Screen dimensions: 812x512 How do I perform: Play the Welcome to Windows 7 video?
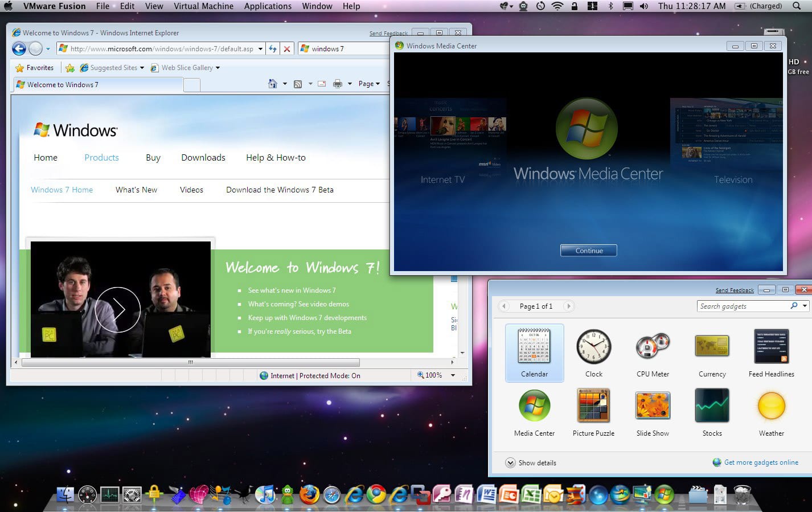point(118,309)
